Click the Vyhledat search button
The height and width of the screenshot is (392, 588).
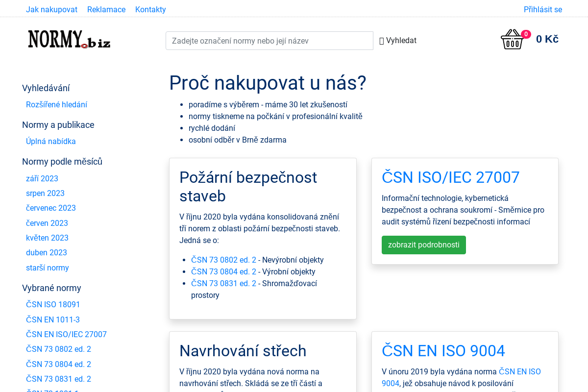[398, 41]
